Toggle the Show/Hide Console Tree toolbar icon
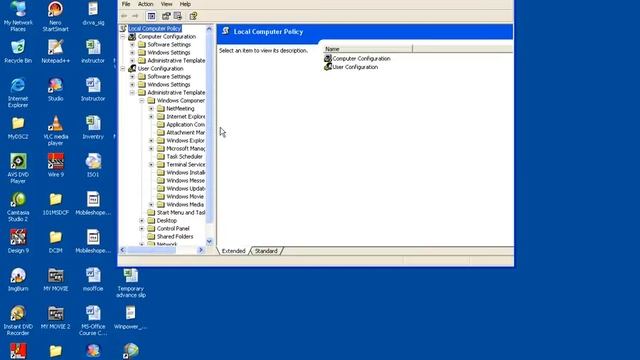Screen dimensions: 640x360 [151, 16]
